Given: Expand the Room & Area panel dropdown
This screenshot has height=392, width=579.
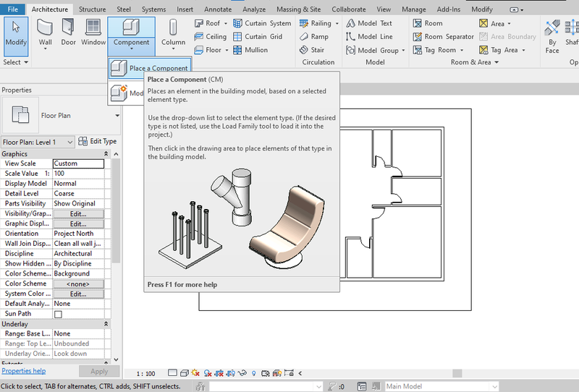Looking at the screenshot, I should coord(496,62).
